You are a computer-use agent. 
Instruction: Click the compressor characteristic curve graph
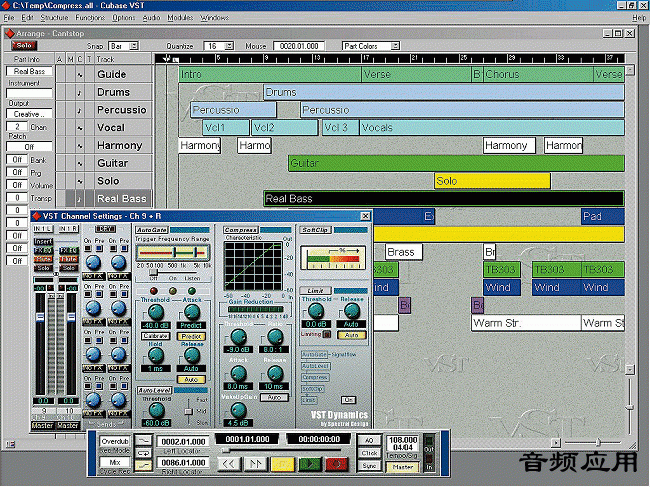click(x=253, y=266)
